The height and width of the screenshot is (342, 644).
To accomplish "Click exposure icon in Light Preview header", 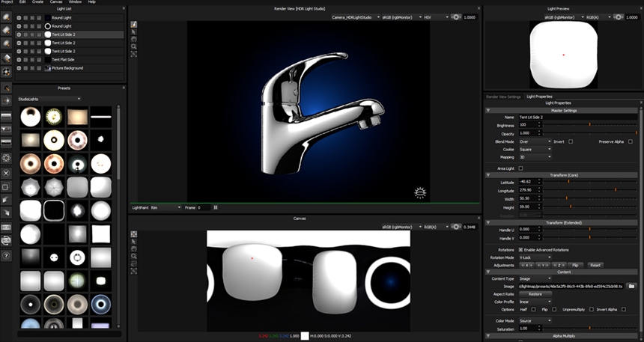I will coord(619,17).
